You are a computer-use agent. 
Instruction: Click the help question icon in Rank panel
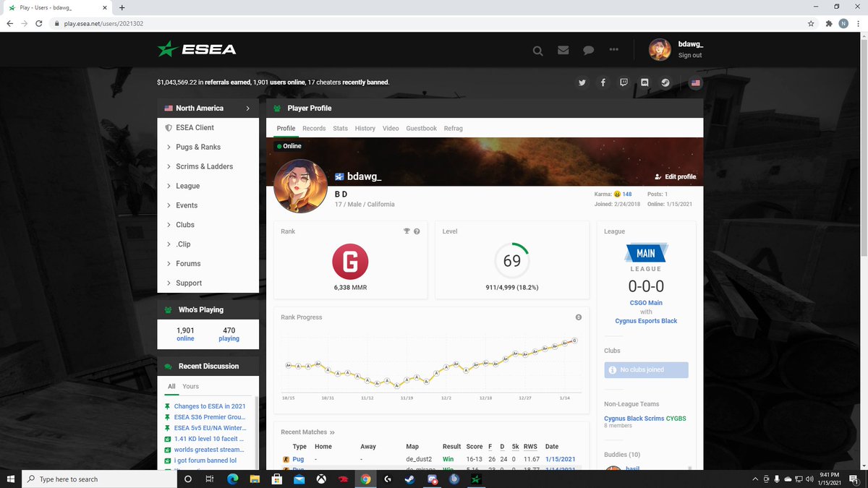click(417, 231)
